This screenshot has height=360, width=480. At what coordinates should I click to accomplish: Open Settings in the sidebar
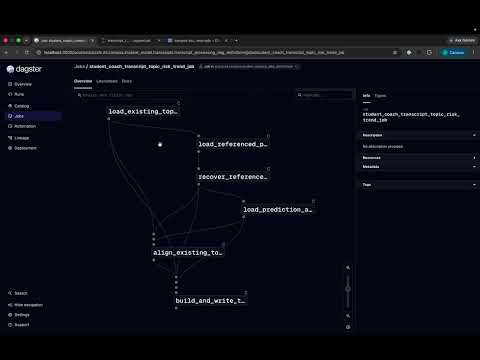[19, 315]
